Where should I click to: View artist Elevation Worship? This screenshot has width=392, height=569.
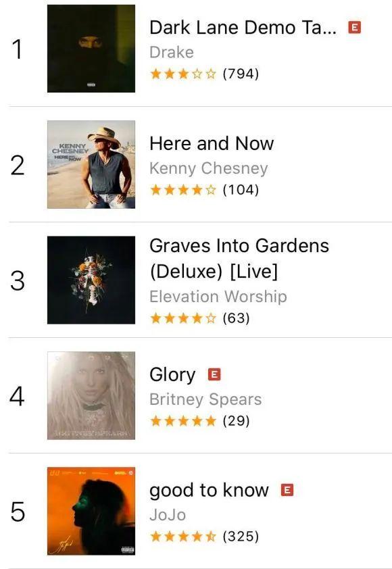(x=218, y=297)
